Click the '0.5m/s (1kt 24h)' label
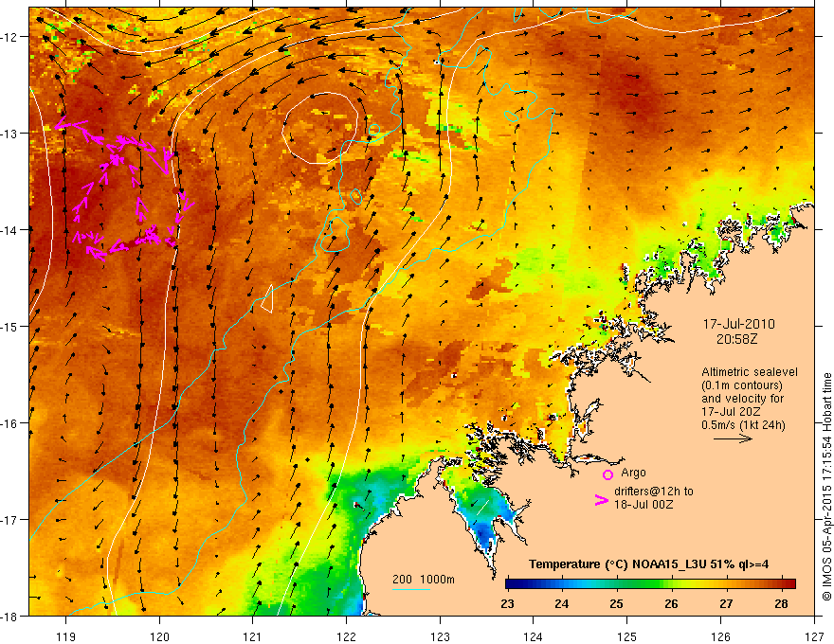Viewport: 834px width, 644px height. tap(743, 425)
